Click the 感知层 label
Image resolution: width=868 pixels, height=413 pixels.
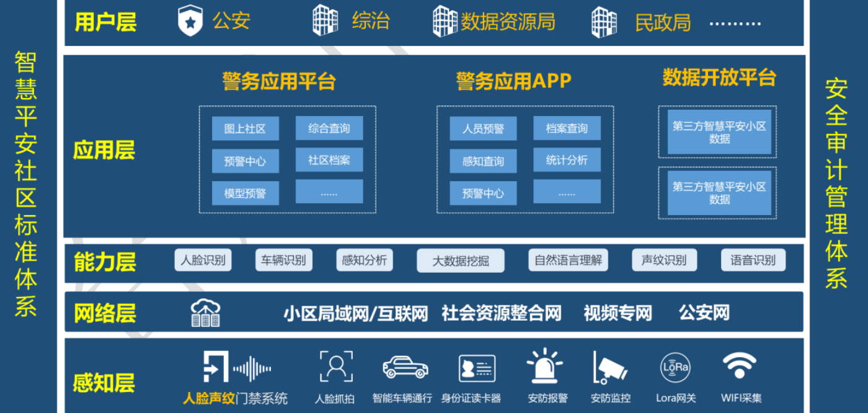pyautogui.click(x=104, y=383)
